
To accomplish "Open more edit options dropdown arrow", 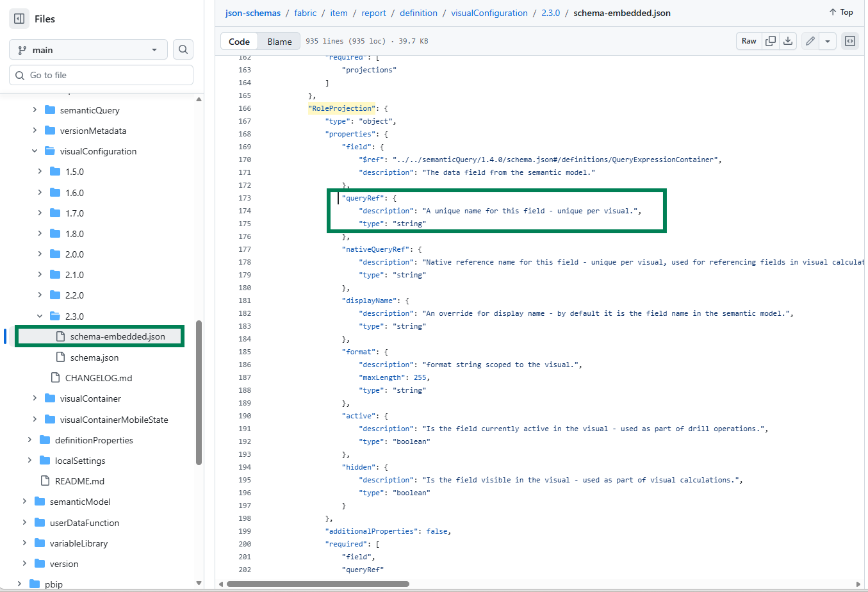I will (x=828, y=41).
